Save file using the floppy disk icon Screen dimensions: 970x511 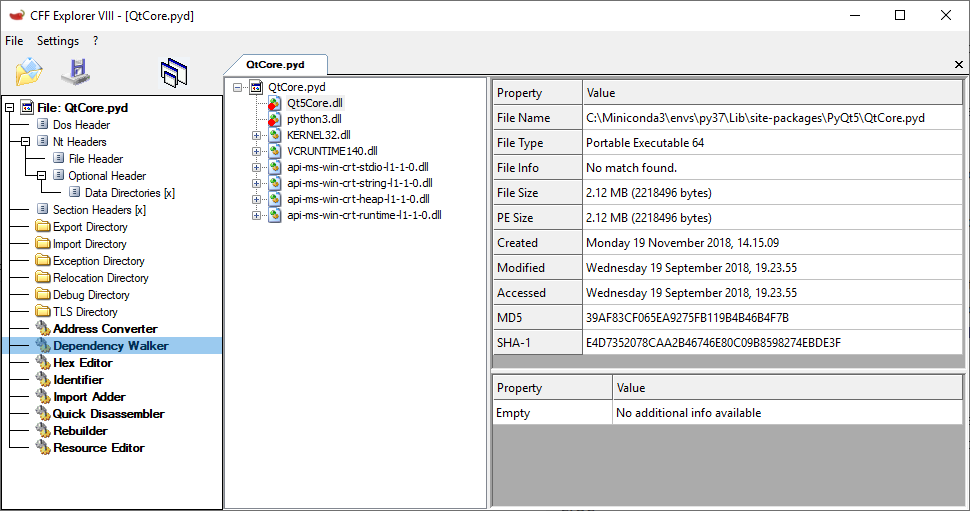pos(76,72)
